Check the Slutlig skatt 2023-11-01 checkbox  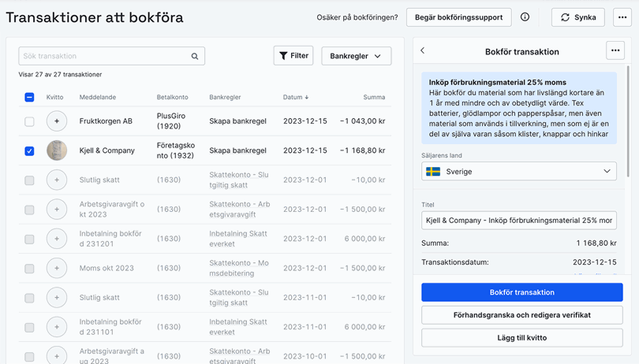coord(29,298)
